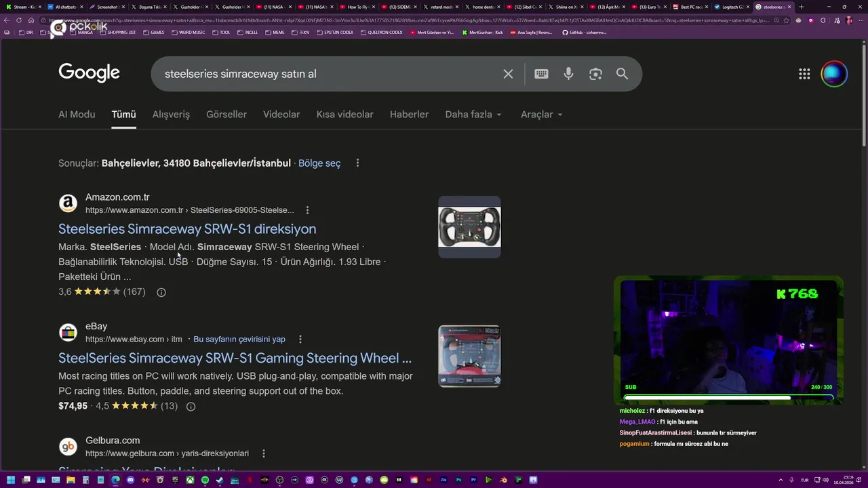The width and height of the screenshot is (868, 488).
Task: Focus the Google search input field
Action: (329, 74)
